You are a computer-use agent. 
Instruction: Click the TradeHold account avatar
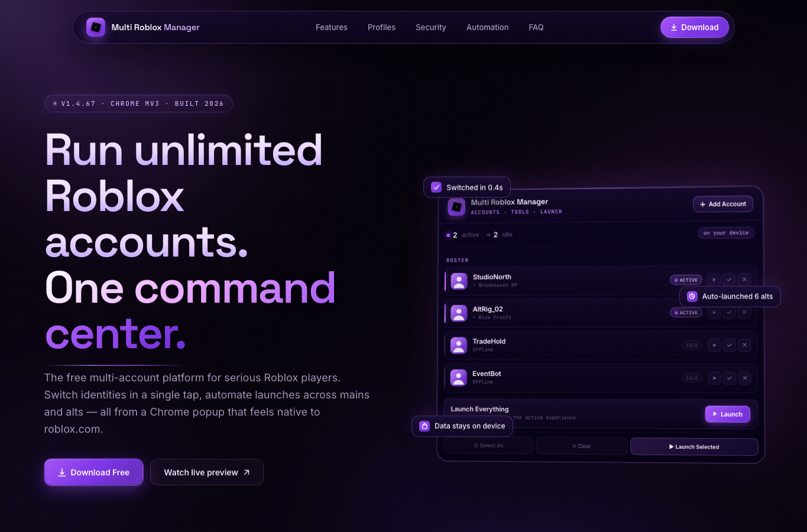tap(459, 345)
